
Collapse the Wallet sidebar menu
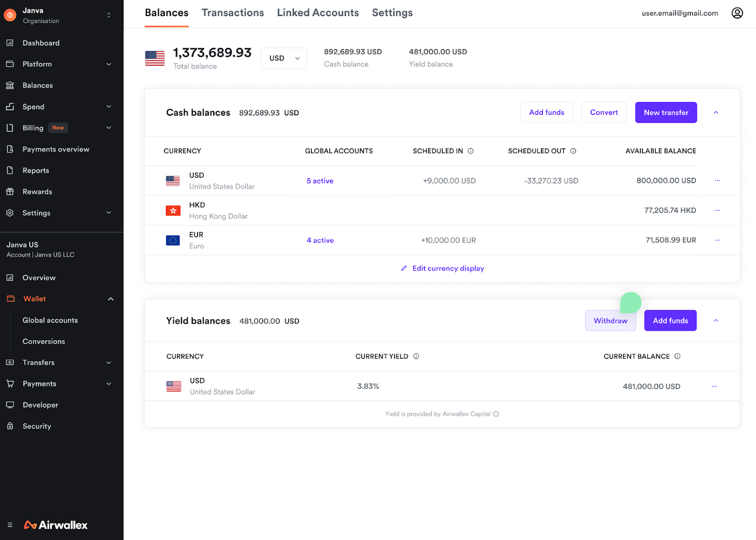[111, 299]
